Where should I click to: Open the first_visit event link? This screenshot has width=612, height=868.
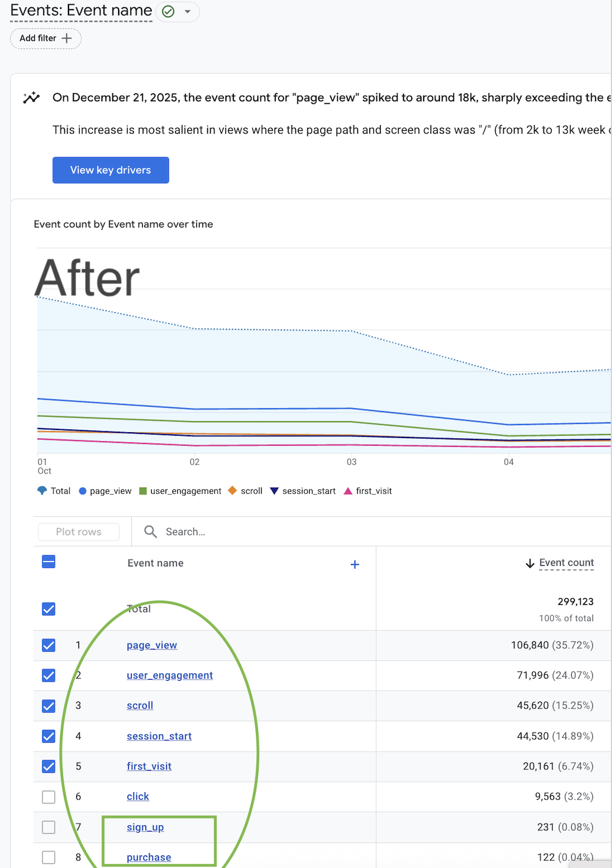pyautogui.click(x=149, y=766)
